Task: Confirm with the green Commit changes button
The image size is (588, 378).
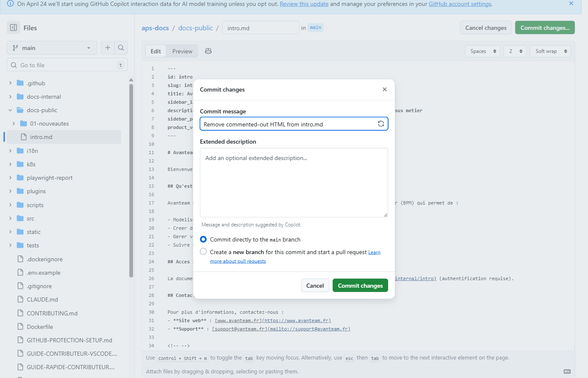Action: pos(360,285)
